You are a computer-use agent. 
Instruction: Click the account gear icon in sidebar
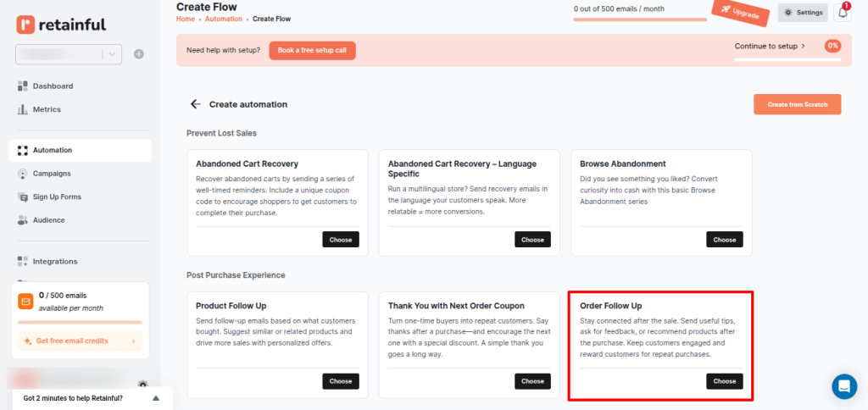(142, 384)
